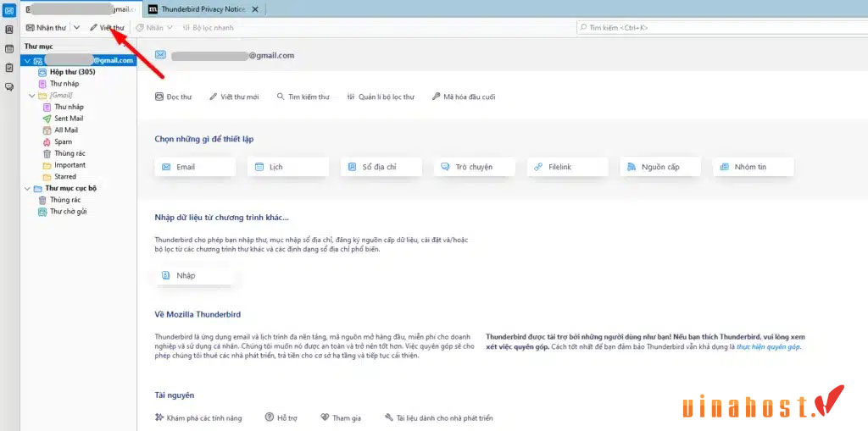
Task: Focus the Tìm kiếm search box
Action: [721, 28]
